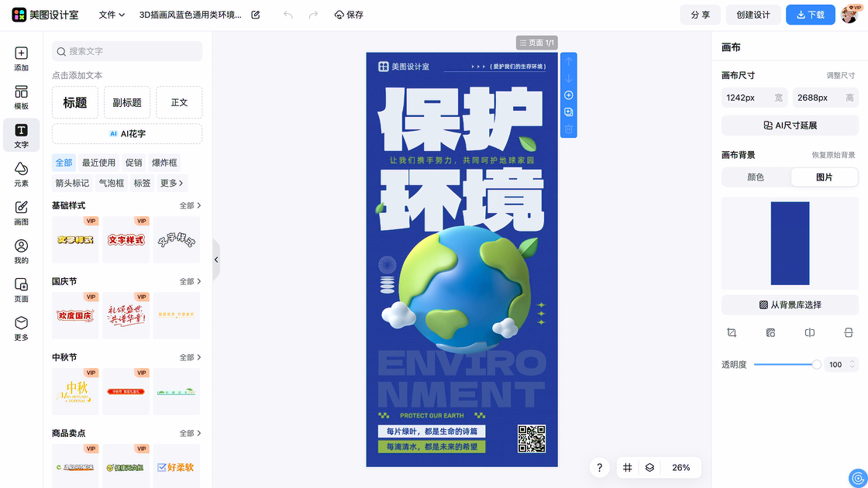Viewport: 868px width, 488px height.
Task: Open the 元素 elements panel in sidebar
Action: (21, 174)
